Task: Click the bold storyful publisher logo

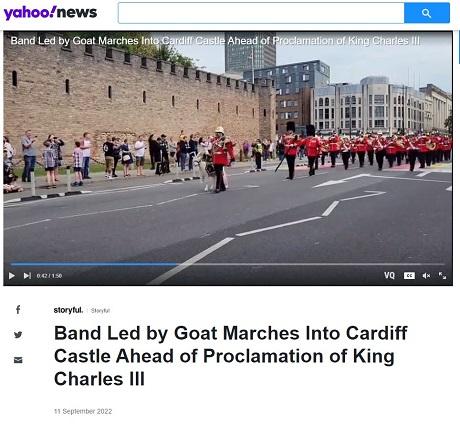Action: click(68, 310)
